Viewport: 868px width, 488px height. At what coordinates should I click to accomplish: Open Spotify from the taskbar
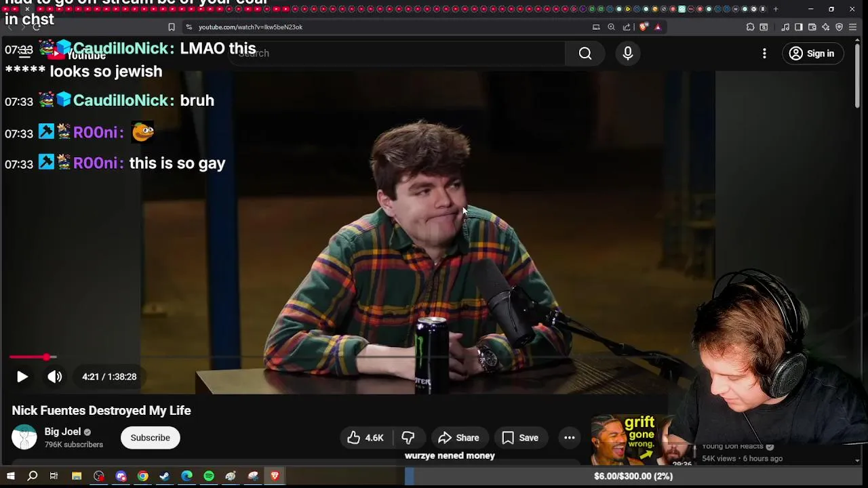pyautogui.click(x=209, y=476)
